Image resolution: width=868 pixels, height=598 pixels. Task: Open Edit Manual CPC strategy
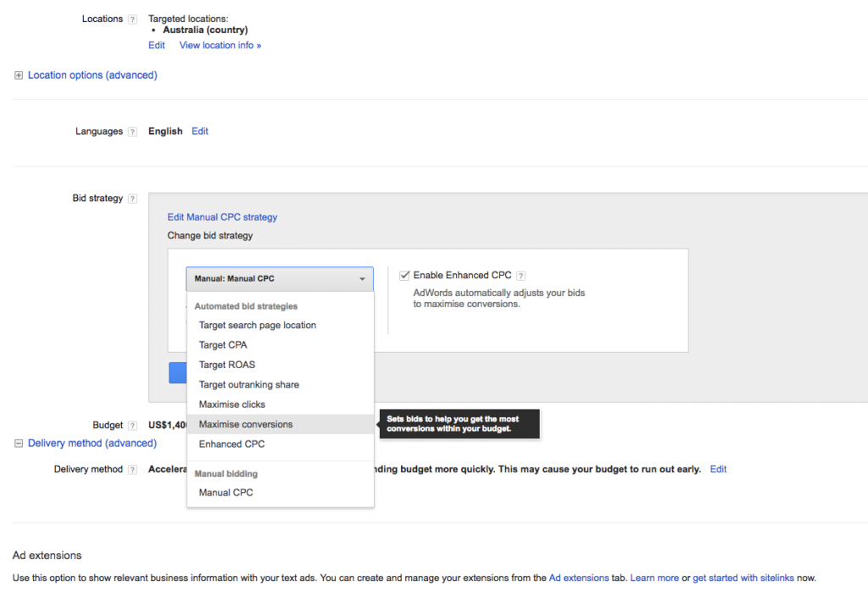click(222, 216)
